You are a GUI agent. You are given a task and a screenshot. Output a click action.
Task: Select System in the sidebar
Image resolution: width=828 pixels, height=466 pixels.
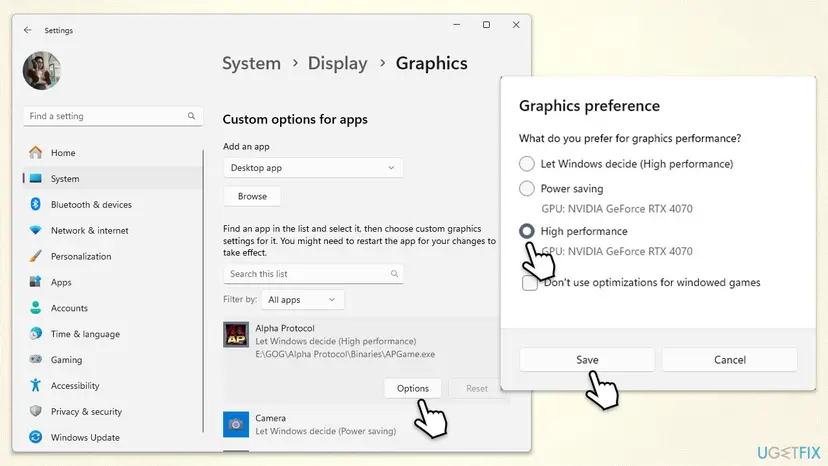(113, 179)
